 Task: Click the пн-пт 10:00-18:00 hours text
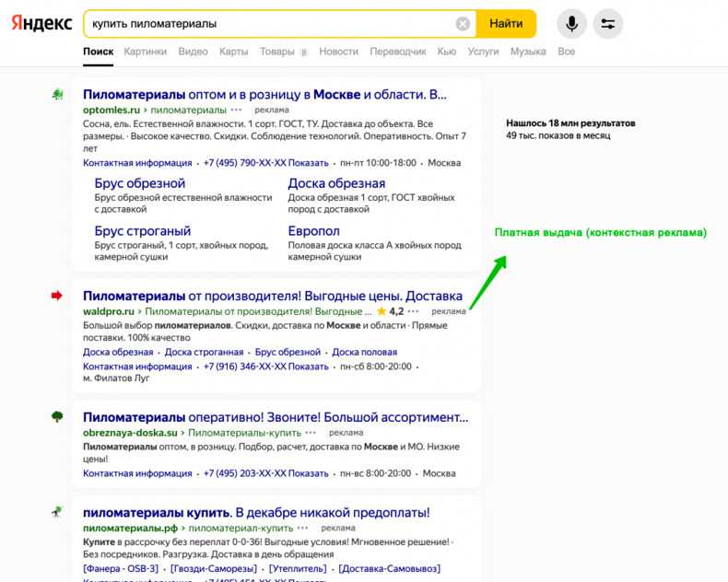(378, 163)
